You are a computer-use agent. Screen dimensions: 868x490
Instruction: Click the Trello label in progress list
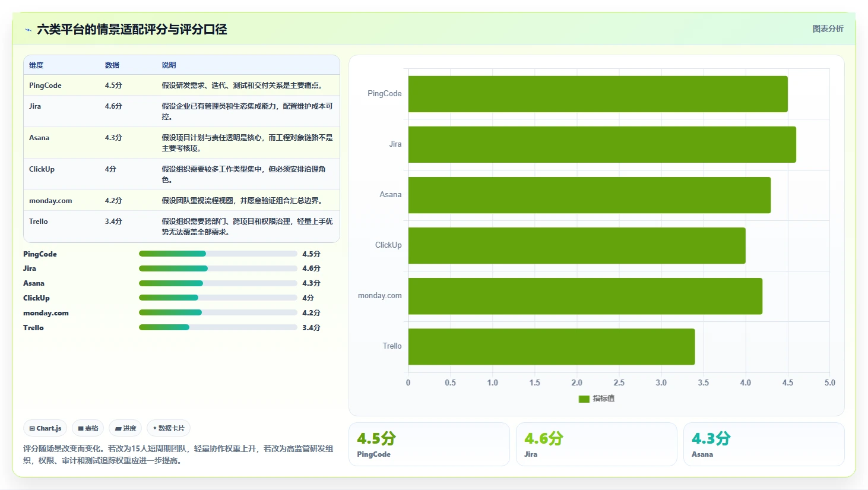point(33,328)
